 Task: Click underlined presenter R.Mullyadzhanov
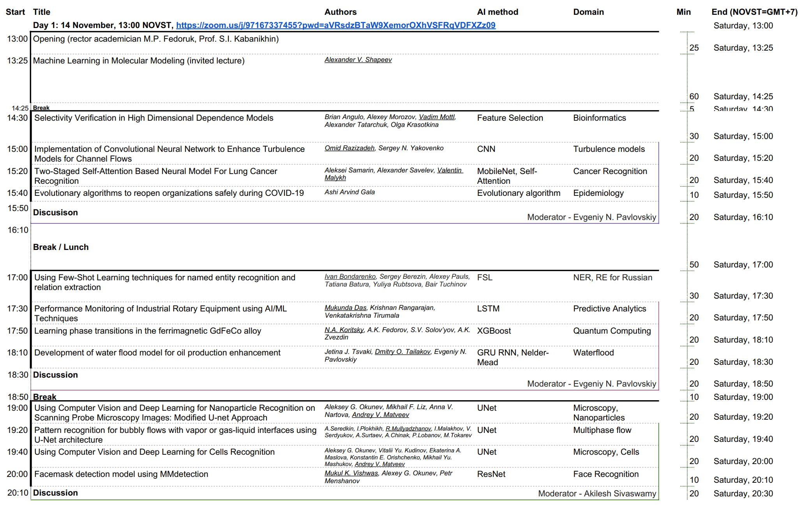tap(408, 429)
